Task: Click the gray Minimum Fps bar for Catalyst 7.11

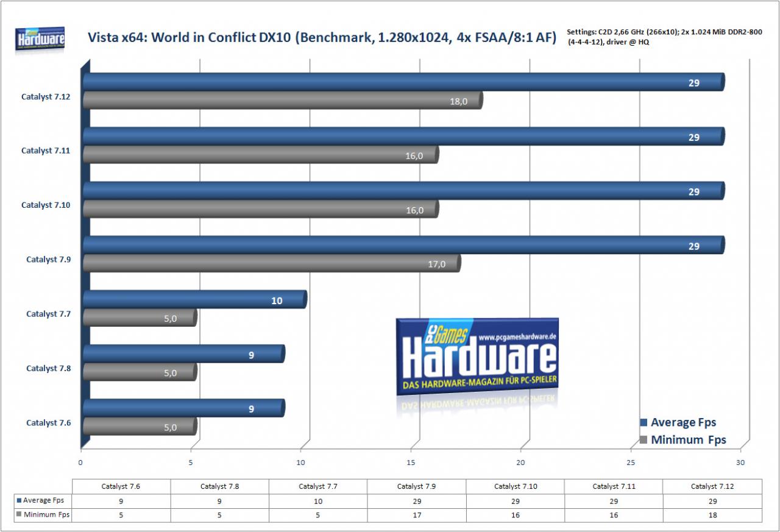Action: coord(261,155)
